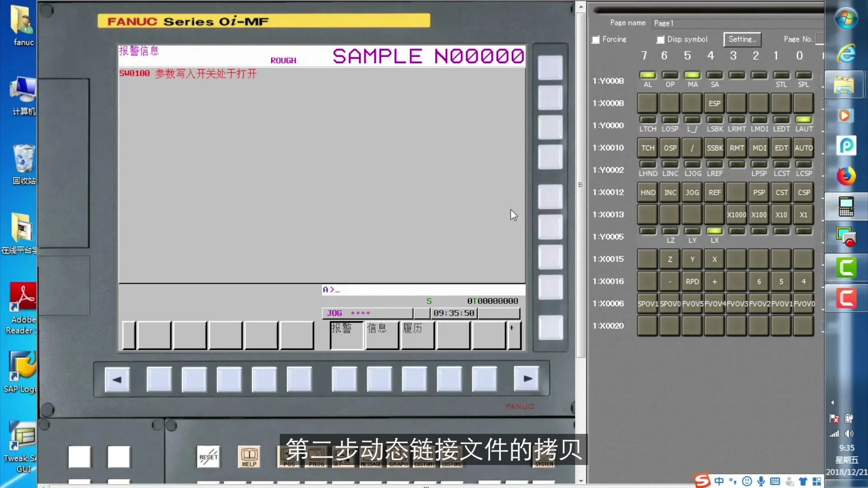Click the scrollbar up arrow beside the CNC screen
This screenshot has width=868, height=488.
581,6
